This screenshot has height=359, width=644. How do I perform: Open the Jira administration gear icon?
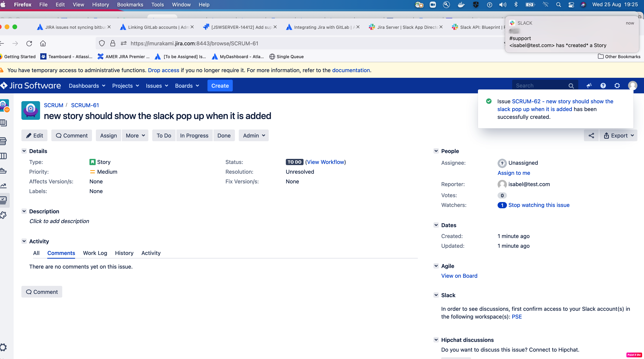click(x=617, y=86)
